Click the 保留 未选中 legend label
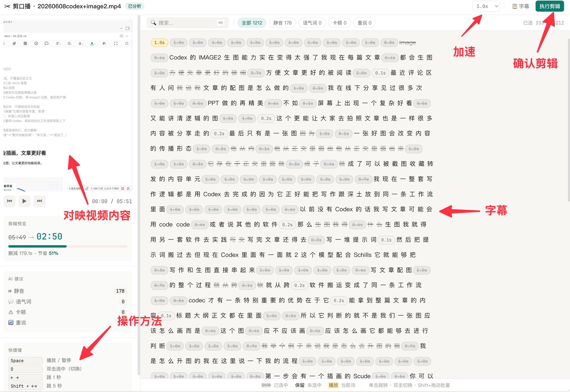This screenshot has height=392, width=570. point(308,385)
